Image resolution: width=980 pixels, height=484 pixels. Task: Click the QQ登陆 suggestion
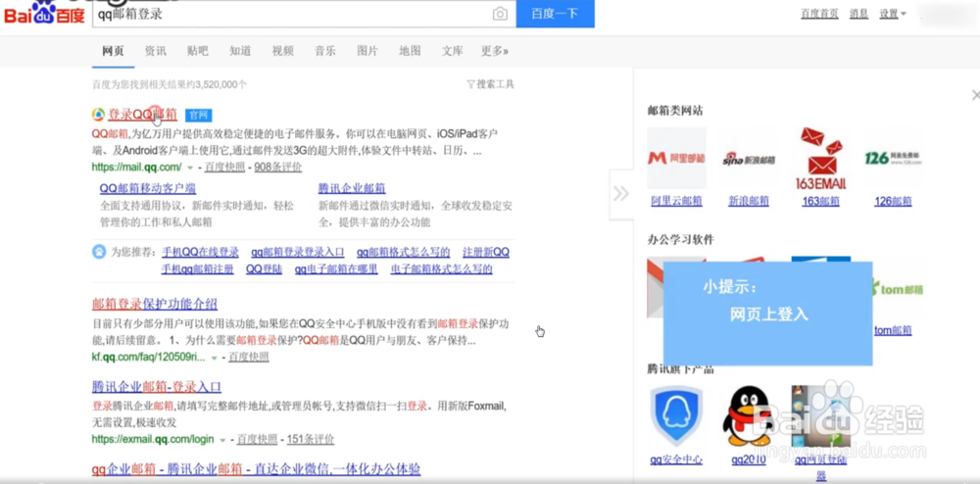coord(264,269)
